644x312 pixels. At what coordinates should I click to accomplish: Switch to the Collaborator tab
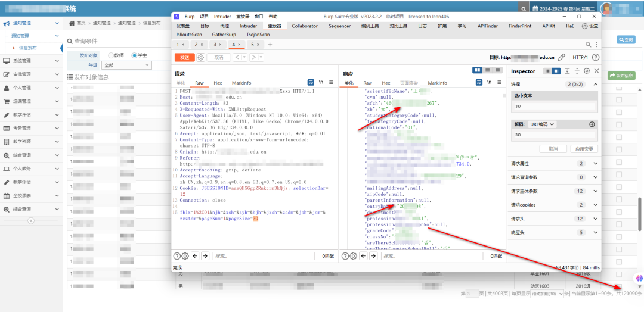[305, 26]
